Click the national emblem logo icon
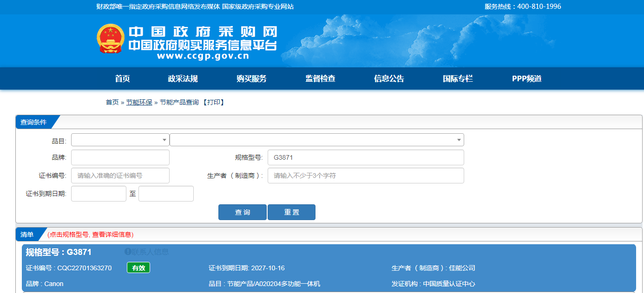This screenshot has width=644, height=293. [111, 39]
